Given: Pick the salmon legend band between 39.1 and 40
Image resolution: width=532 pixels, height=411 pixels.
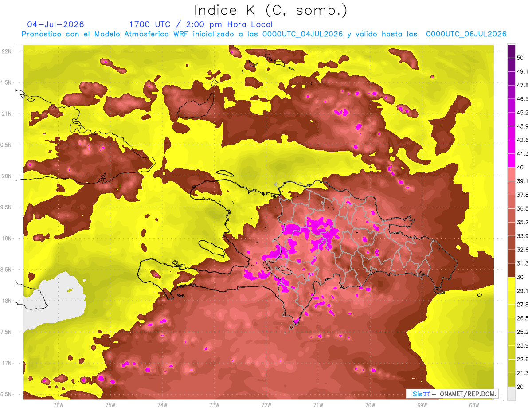Looking at the screenshot, I should [x=511, y=174].
